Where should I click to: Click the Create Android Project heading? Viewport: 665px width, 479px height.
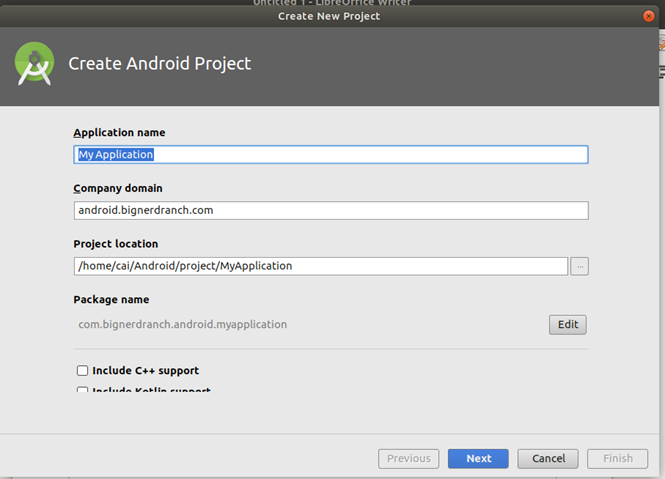159,64
